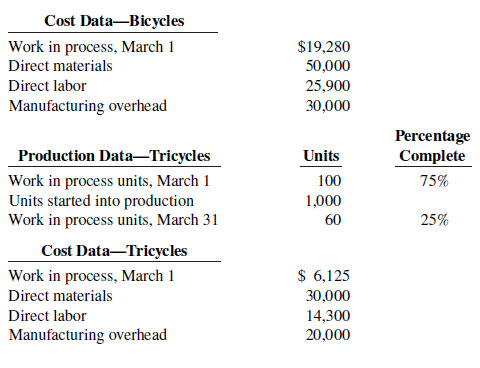
Task: Select the Units column header
Action: pyautogui.click(x=321, y=156)
